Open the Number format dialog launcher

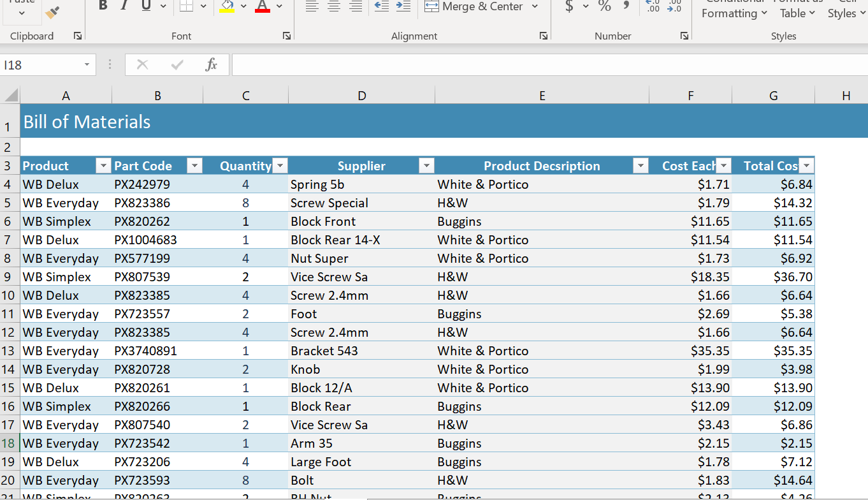[684, 36]
